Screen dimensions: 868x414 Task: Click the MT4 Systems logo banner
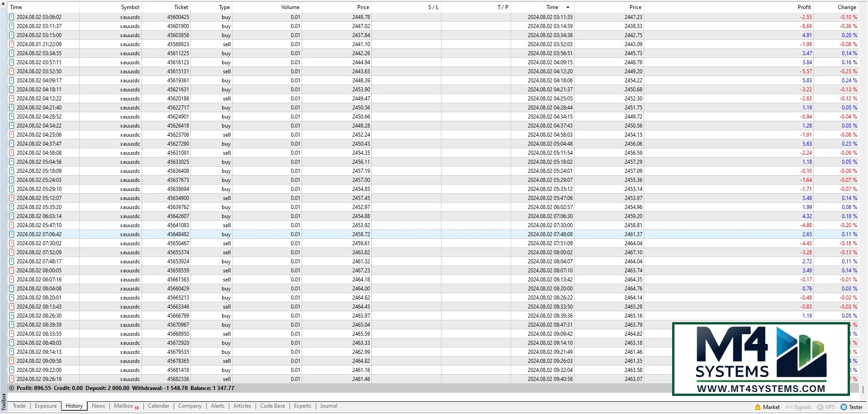click(x=761, y=359)
